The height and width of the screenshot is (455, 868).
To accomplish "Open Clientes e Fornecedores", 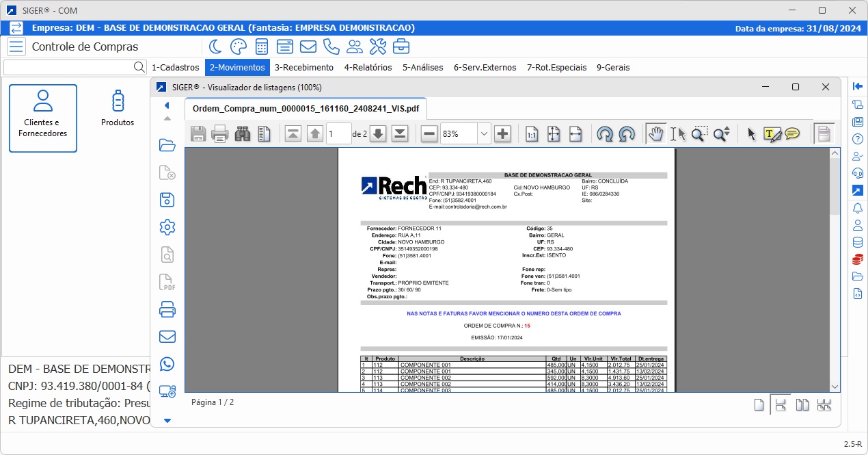I will coord(43,118).
